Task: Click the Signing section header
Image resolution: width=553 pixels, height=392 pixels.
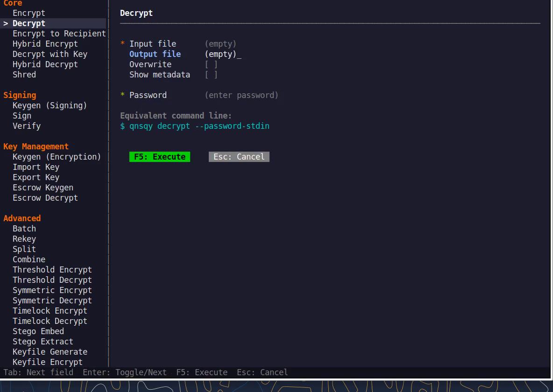Action: [20, 95]
